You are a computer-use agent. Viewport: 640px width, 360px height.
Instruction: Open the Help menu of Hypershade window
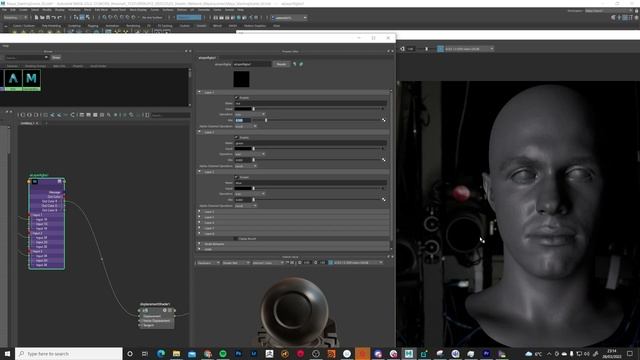6,46
